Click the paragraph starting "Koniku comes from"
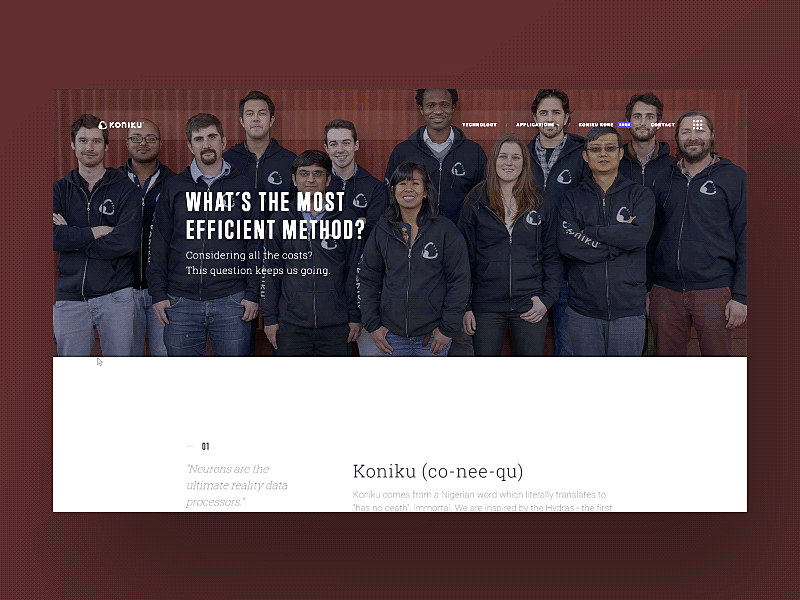 [x=482, y=501]
